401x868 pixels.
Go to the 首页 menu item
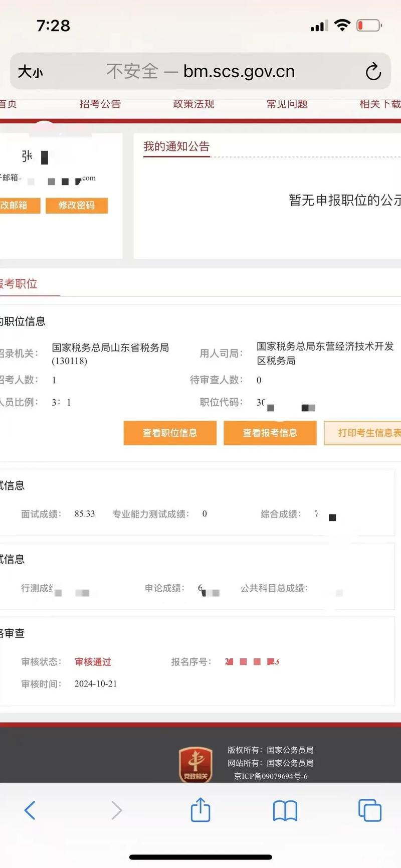point(8,104)
